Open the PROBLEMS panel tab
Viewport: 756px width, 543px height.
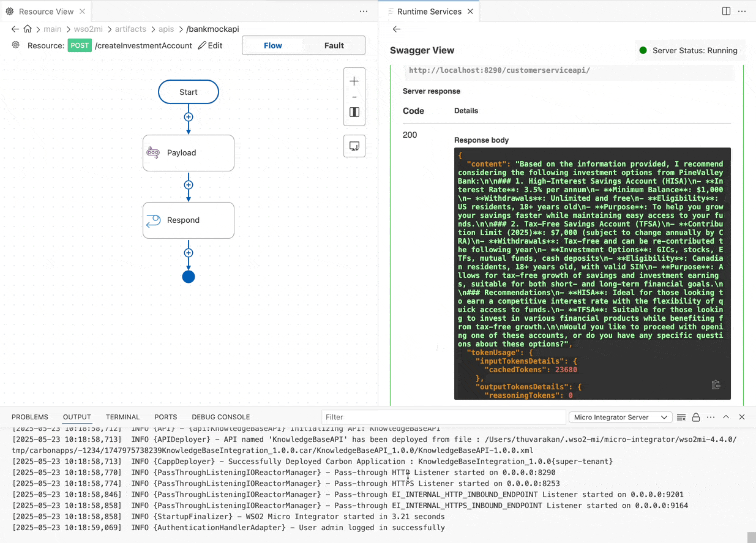(x=30, y=417)
